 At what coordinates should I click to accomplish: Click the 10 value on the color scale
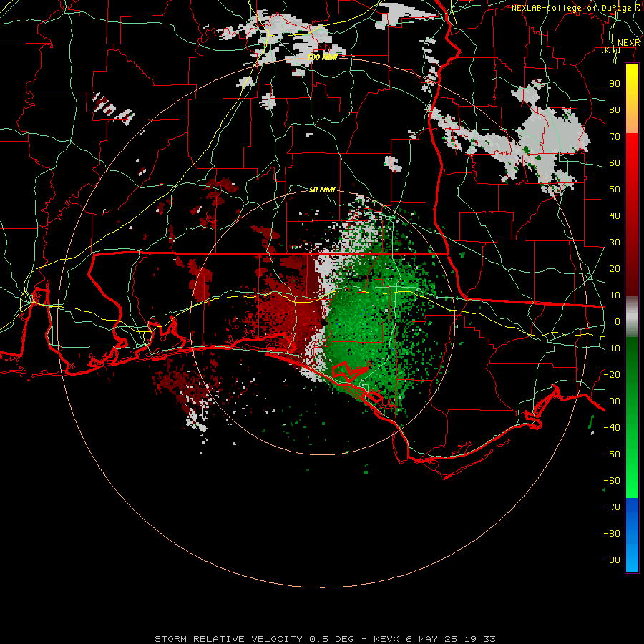615,296
